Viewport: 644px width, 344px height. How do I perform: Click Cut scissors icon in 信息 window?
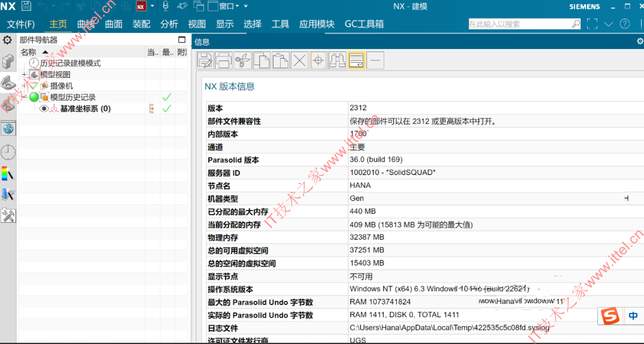coord(243,60)
